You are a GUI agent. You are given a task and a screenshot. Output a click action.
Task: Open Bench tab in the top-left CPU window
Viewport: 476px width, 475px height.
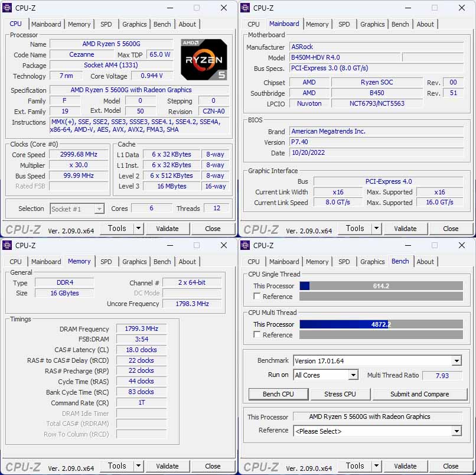click(x=162, y=24)
